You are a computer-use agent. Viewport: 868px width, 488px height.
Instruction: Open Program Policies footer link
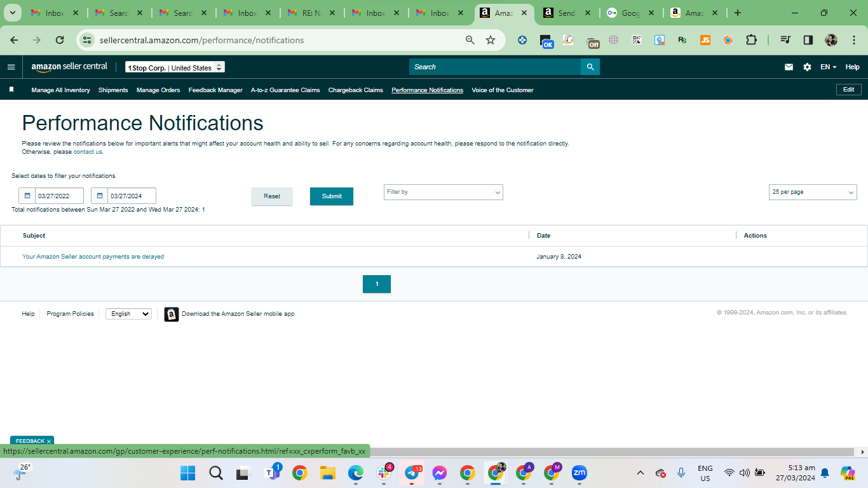71,314
